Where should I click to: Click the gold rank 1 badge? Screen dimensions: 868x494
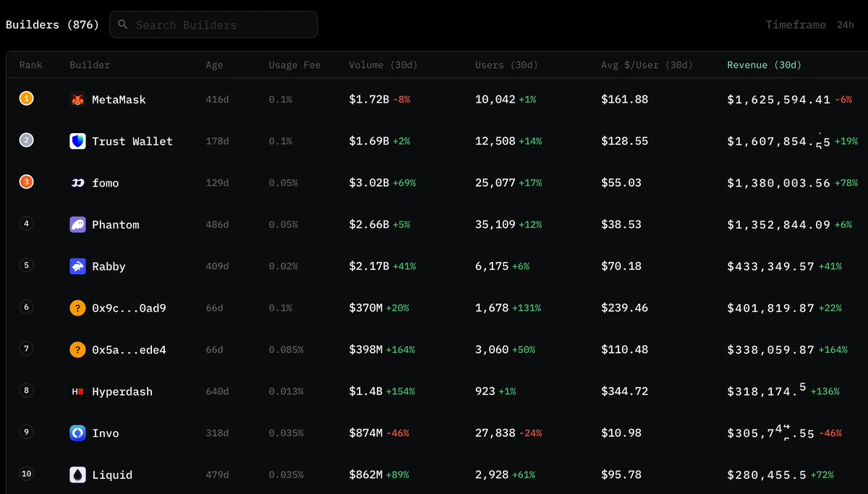(x=27, y=99)
